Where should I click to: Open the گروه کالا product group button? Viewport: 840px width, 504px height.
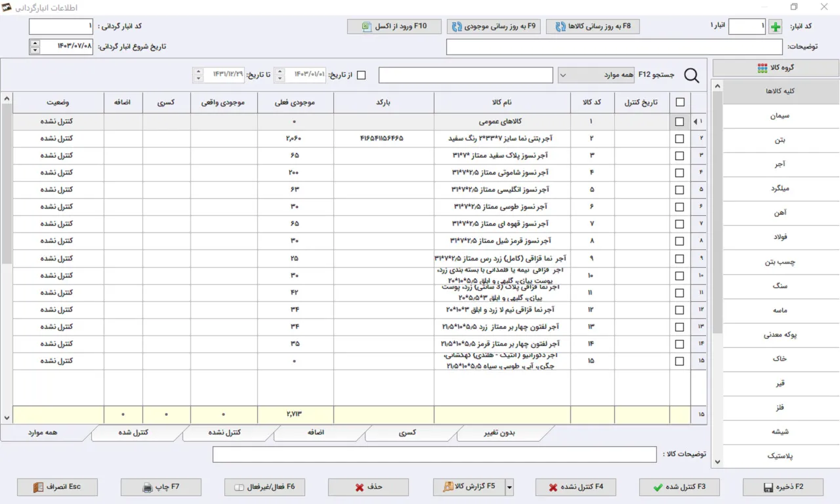coord(776,68)
